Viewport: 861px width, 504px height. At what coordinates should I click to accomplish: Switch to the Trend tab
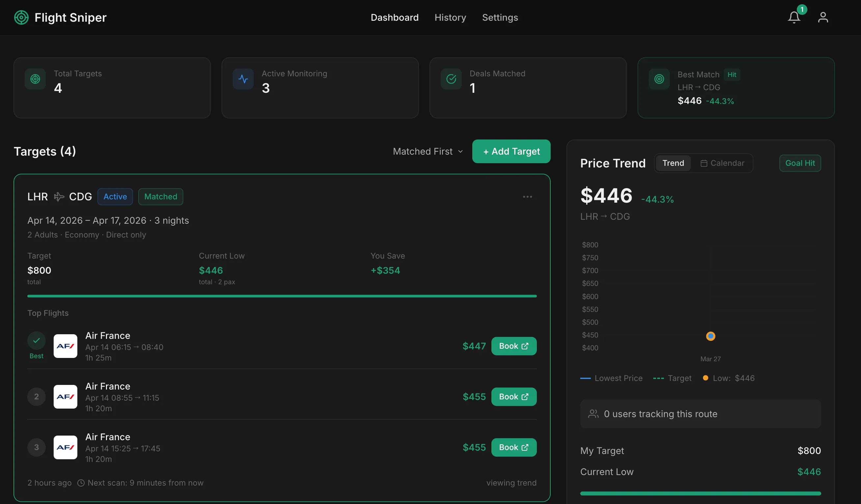point(673,163)
